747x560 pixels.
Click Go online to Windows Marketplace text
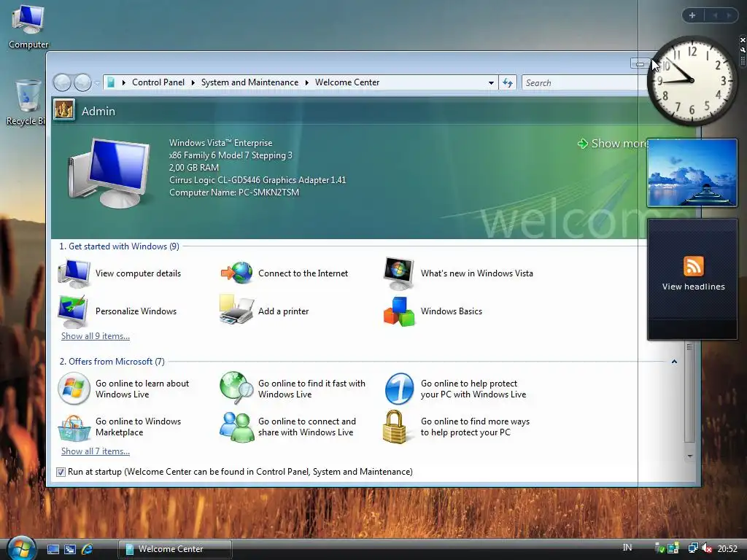coord(138,427)
